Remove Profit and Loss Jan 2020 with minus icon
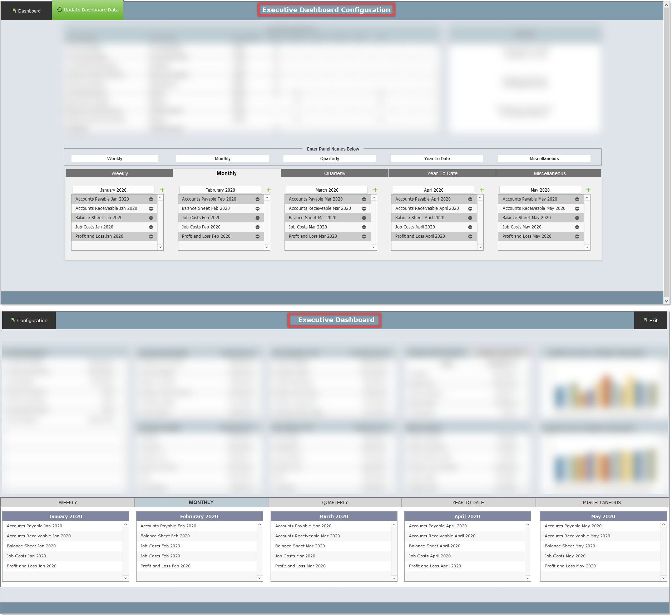Viewport: 672px width, 616px height. (151, 236)
